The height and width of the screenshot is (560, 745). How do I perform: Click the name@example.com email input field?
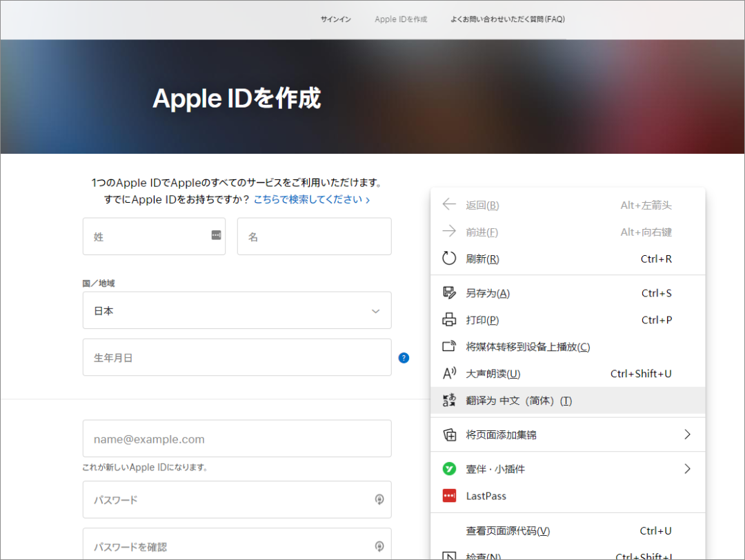tap(237, 438)
